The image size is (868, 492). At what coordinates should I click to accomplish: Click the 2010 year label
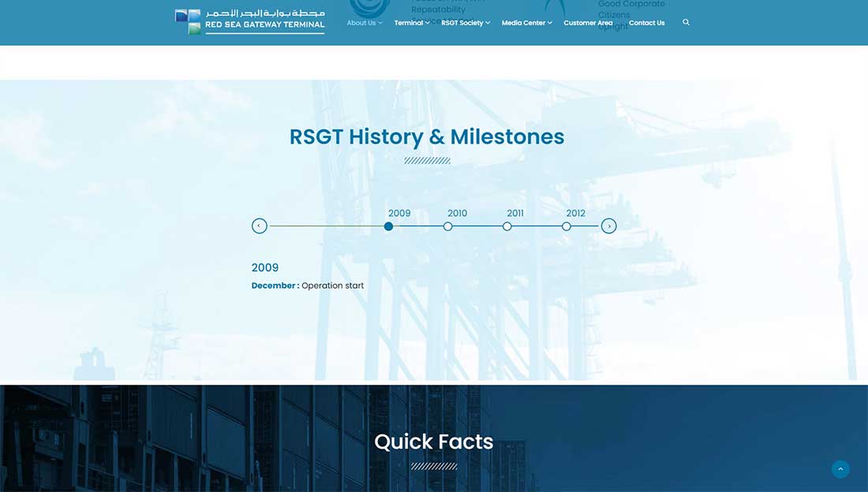click(457, 213)
